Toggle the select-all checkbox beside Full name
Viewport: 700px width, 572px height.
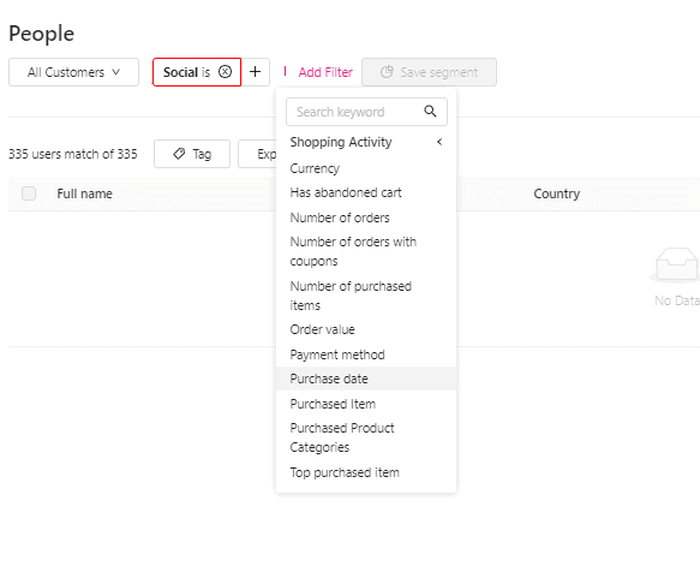click(x=29, y=194)
